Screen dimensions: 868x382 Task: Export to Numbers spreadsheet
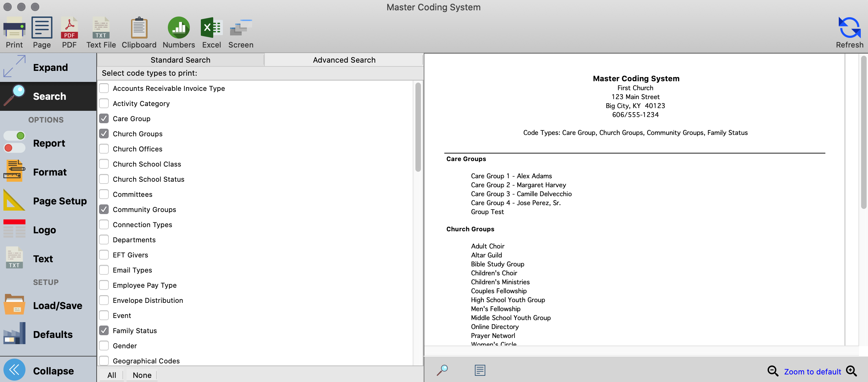coord(178,32)
